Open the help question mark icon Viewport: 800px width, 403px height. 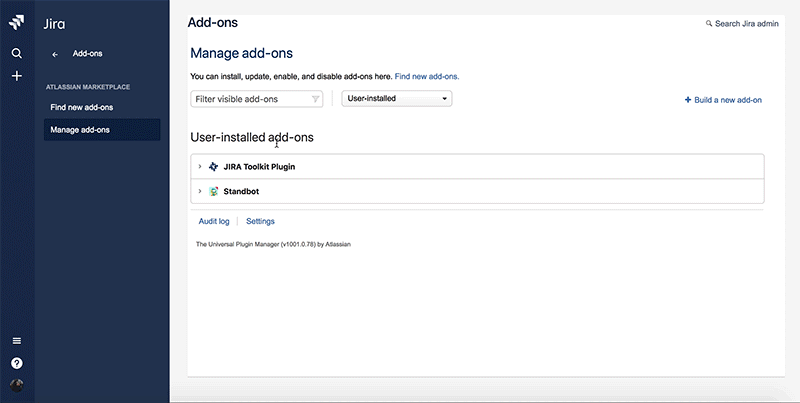tap(17, 363)
